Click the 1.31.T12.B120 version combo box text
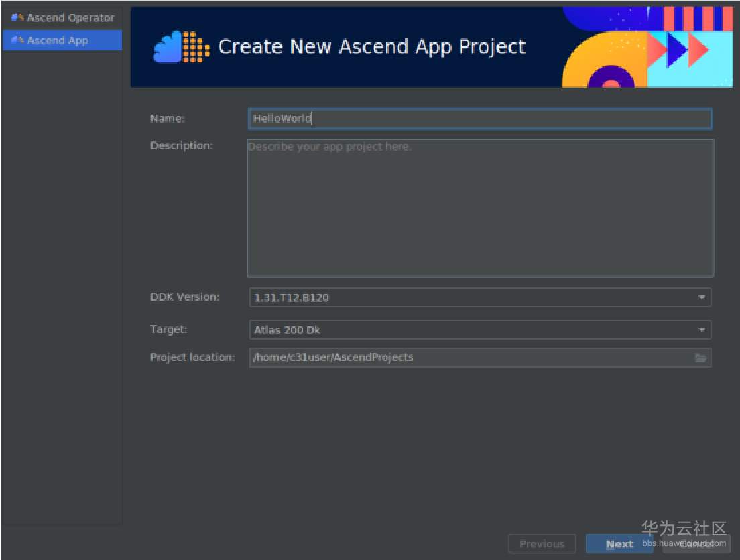Viewport: 740px width, 560px height. [x=292, y=297]
